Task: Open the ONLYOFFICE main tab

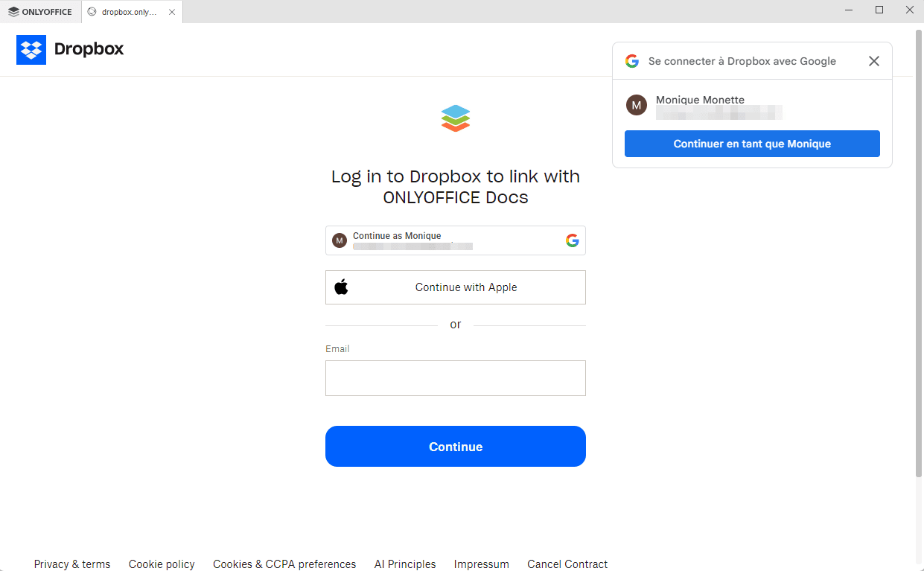Action: (41, 11)
